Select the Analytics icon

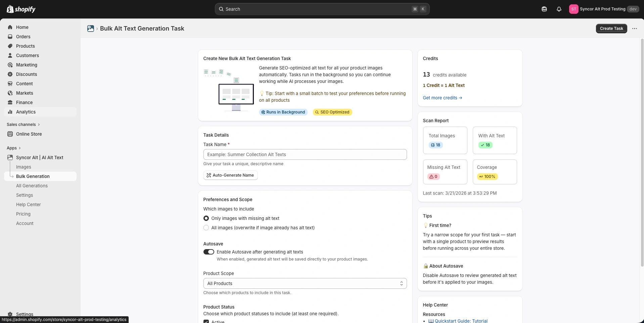pyautogui.click(x=10, y=112)
